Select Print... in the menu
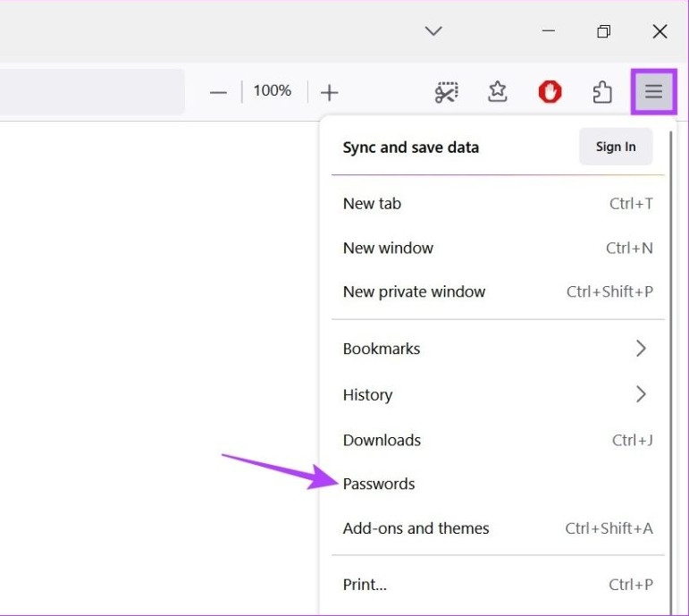 pyautogui.click(x=498, y=585)
